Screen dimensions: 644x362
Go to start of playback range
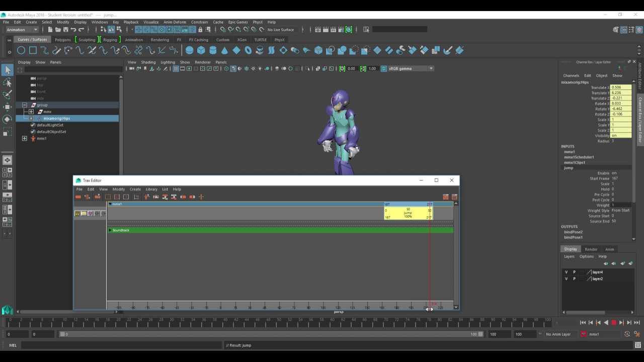(x=583, y=323)
